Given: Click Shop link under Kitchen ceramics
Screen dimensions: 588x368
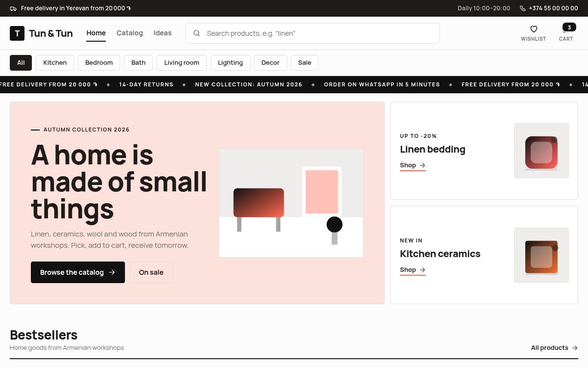Looking at the screenshot, I should (x=413, y=270).
